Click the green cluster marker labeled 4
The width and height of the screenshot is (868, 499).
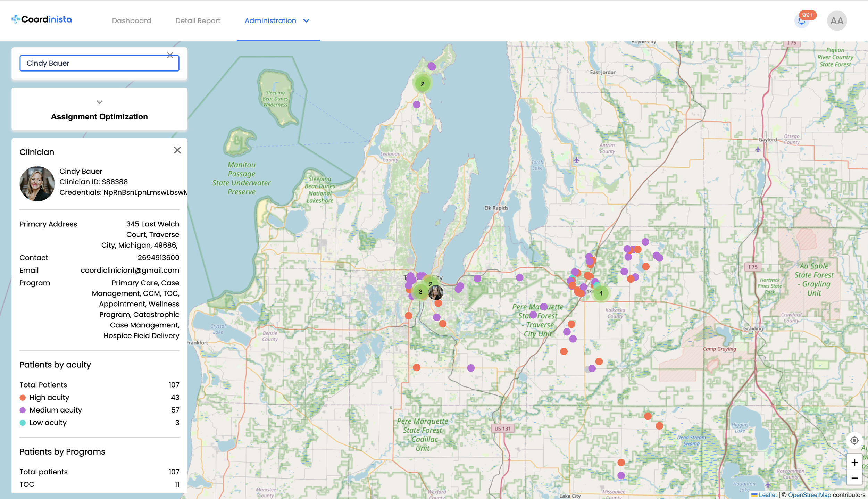[601, 293]
